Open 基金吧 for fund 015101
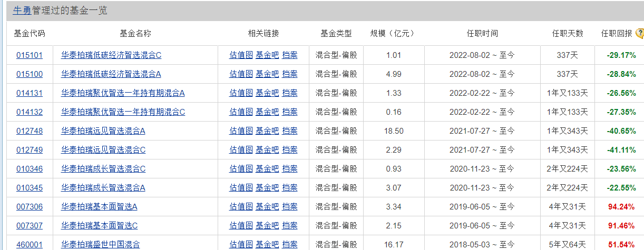Screen dimensions: 644x250 click(267, 55)
